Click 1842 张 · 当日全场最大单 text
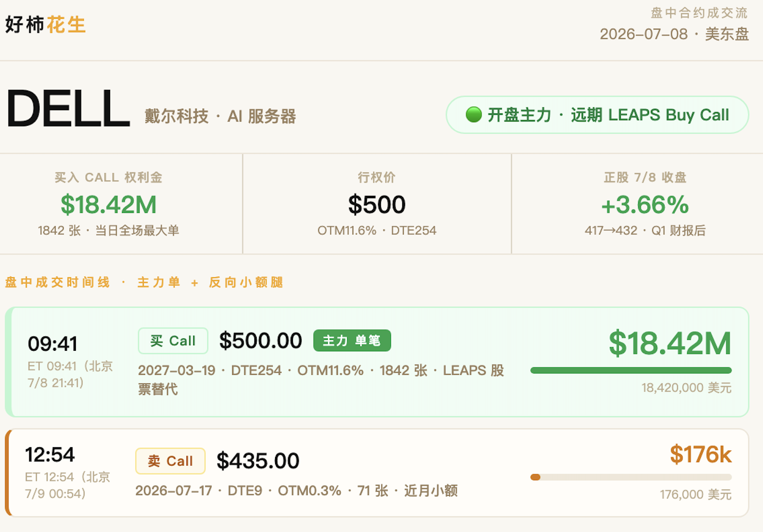Viewport: 763px width, 532px height. pyautogui.click(x=108, y=230)
